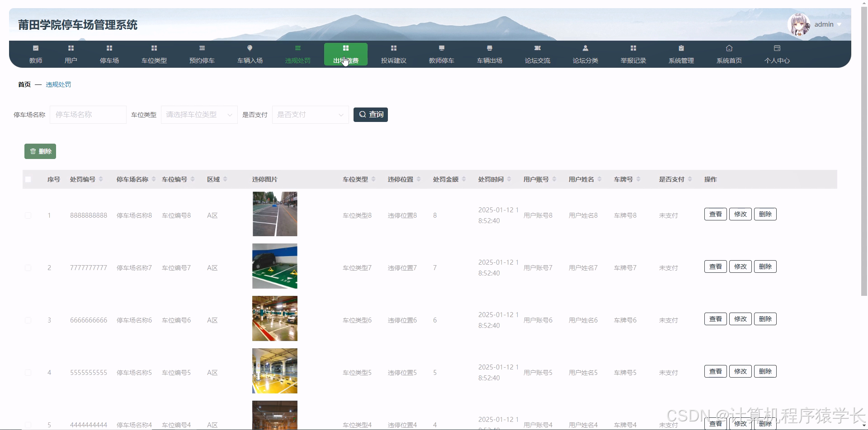
Task: Click the 论坛交流 nav icon
Action: (538, 48)
